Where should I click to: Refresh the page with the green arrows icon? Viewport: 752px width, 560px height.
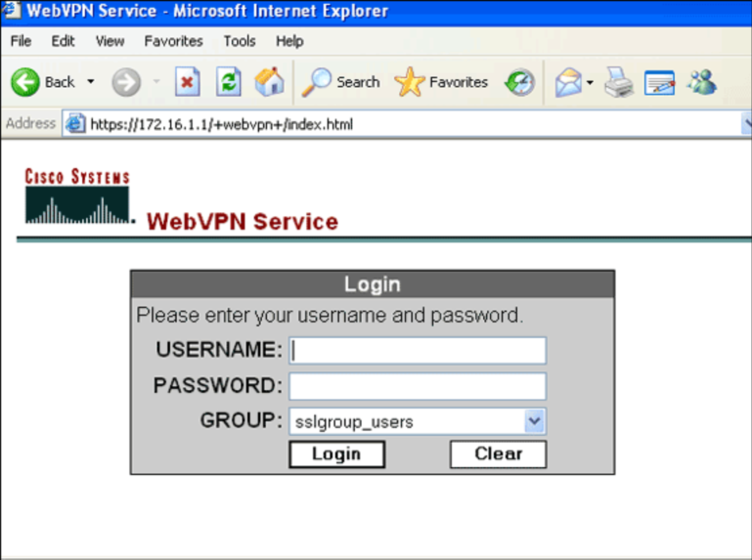pyautogui.click(x=228, y=81)
